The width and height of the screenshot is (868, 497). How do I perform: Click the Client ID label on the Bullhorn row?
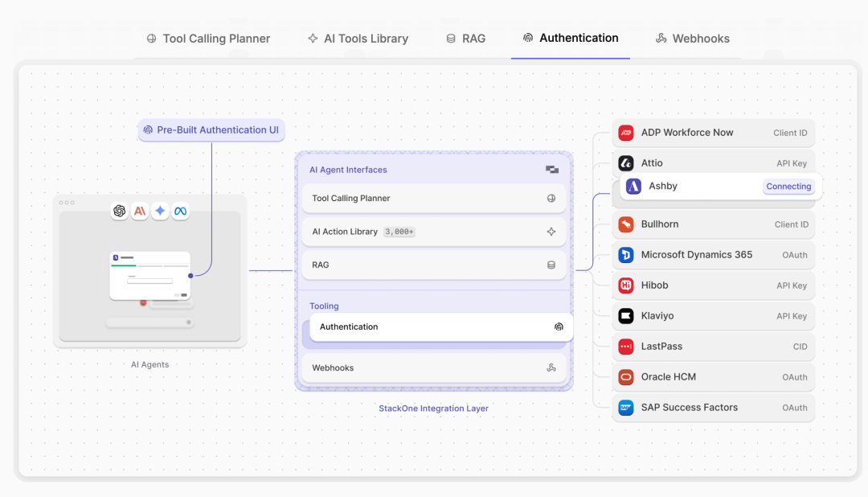tap(792, 225)
